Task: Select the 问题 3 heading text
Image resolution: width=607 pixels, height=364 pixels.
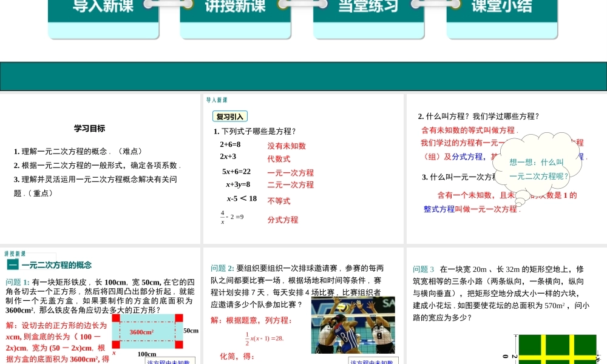Action: coord(424,269)
